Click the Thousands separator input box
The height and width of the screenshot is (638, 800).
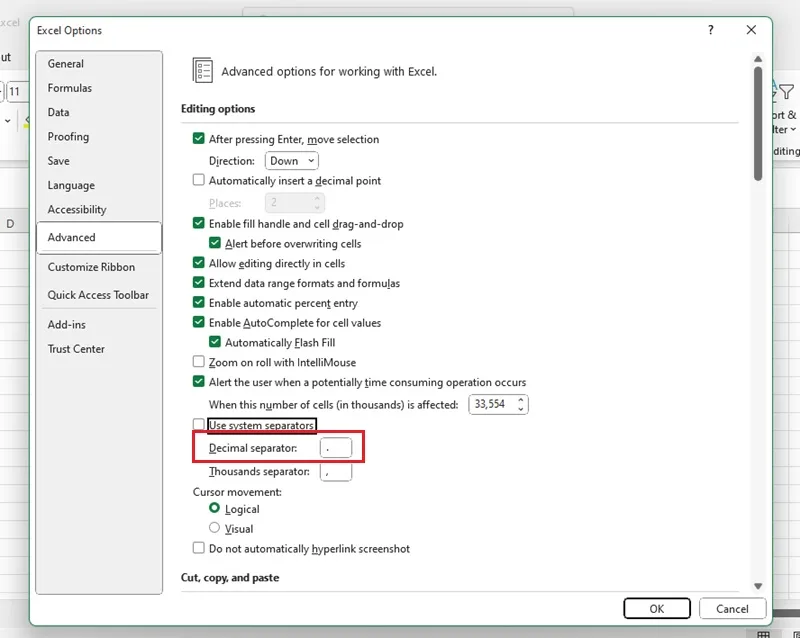click(336, 472)
